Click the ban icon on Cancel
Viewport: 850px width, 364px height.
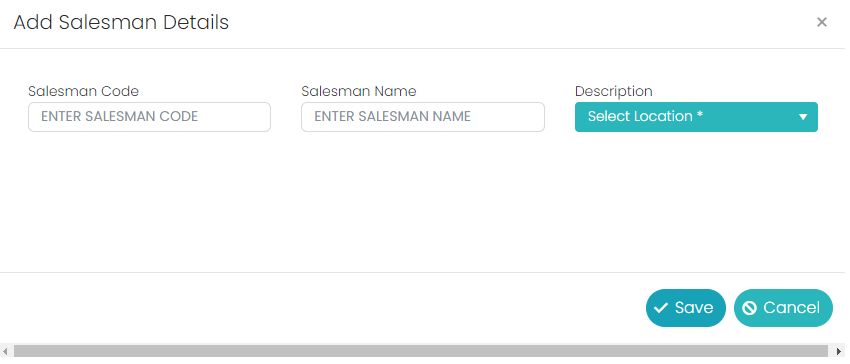pyautogui.click(x=749, y=308)
